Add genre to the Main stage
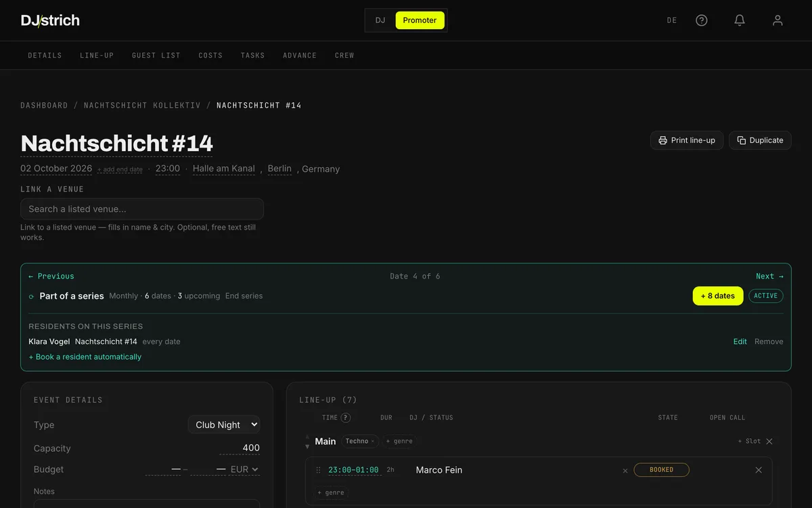This screenshot has width=812, height=508. (399, 442)
